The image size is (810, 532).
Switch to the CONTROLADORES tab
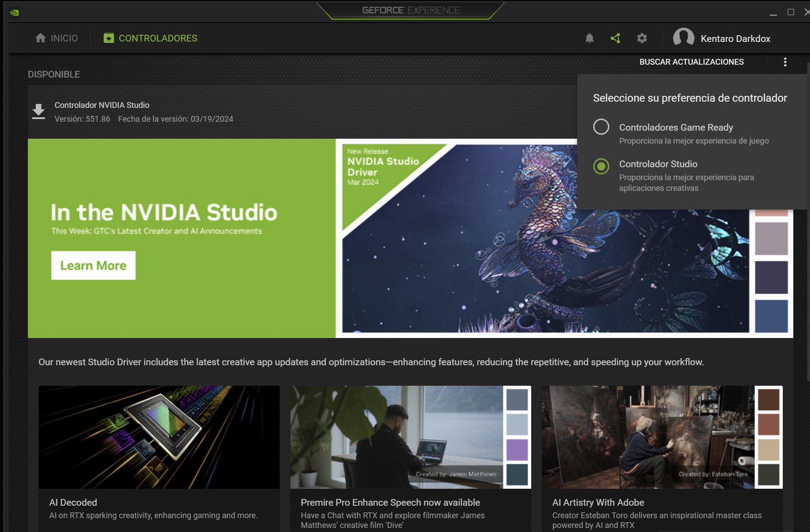(150, 38)
